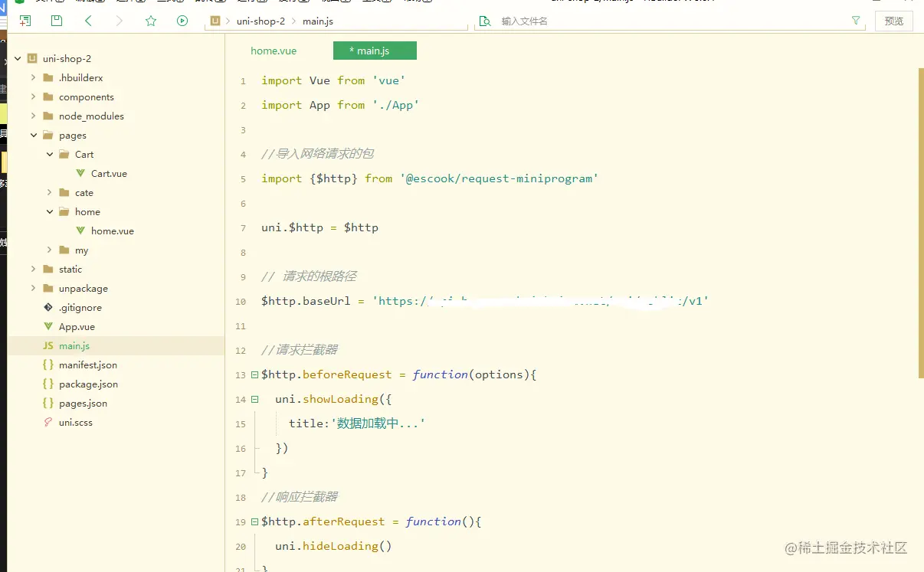The width and height of the screenshot is (924, 572).
Task: Open home.vue in the file tree
Action: [x=112, y=231]
